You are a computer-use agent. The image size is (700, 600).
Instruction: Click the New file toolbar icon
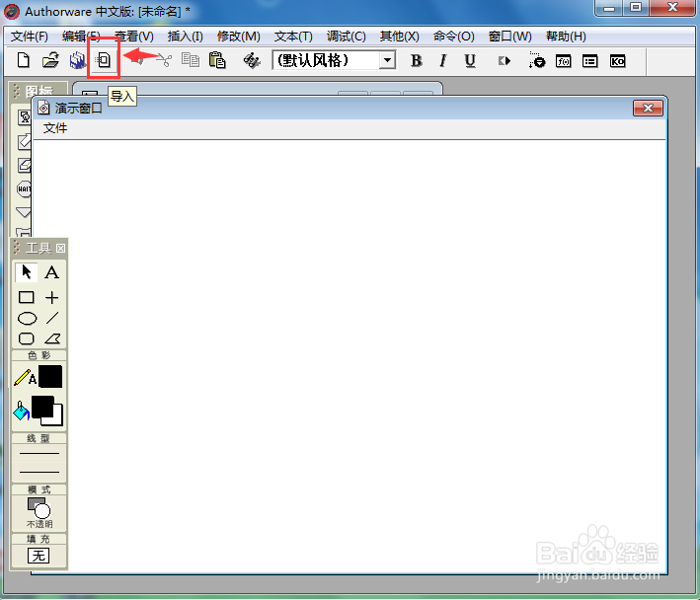[x=24, y=60]
